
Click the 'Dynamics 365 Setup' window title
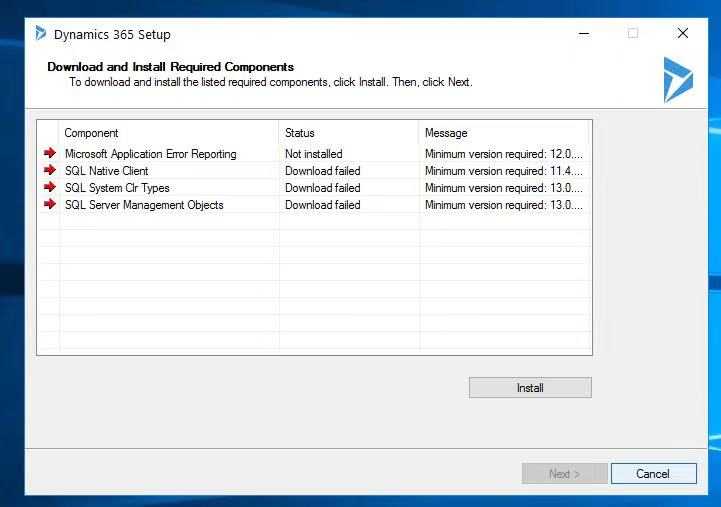point(112,34)
